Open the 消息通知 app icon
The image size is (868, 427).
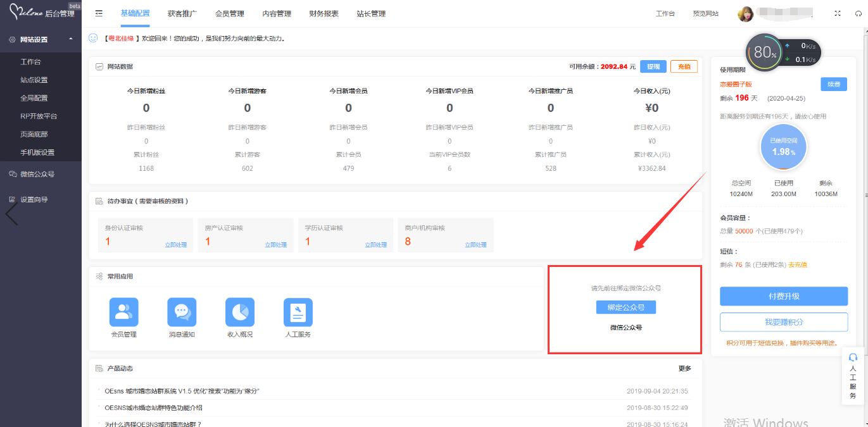pos(182,313)
